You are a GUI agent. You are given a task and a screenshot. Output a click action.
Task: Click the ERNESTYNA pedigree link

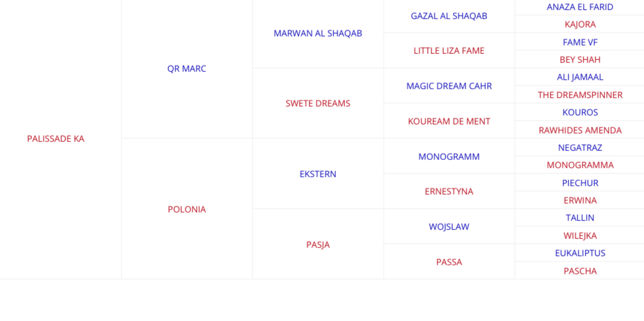tap(449, 192)
